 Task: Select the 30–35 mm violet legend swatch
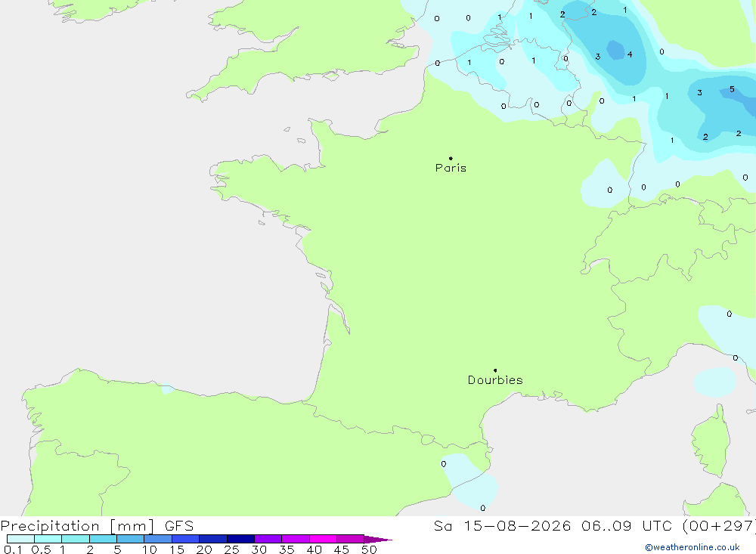(x=268, y=539)
